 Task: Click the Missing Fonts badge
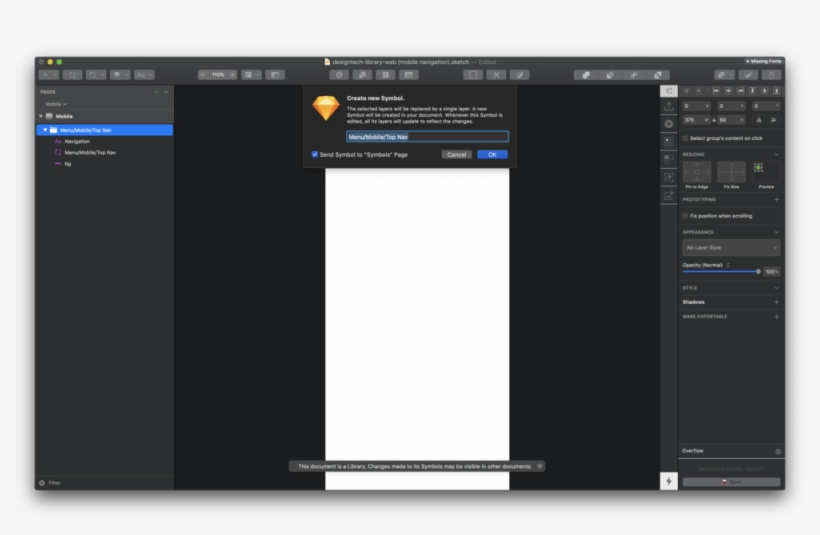click(763, 61)
